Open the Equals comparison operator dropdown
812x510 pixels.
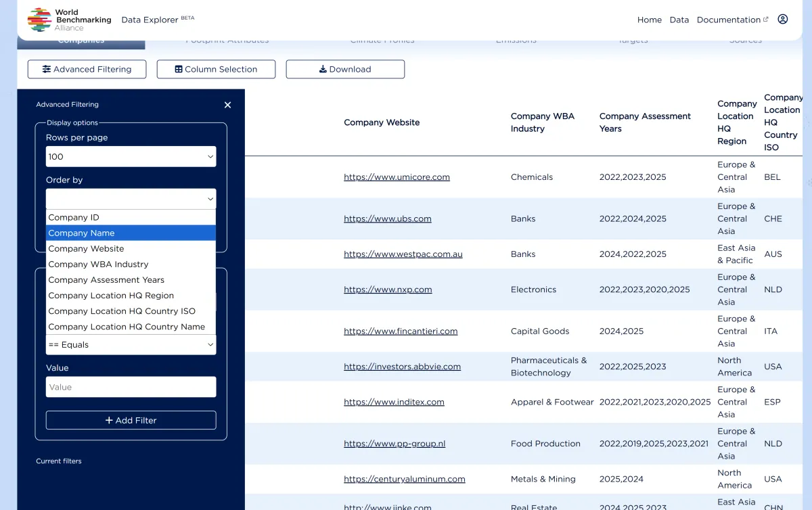pos(131,344)
